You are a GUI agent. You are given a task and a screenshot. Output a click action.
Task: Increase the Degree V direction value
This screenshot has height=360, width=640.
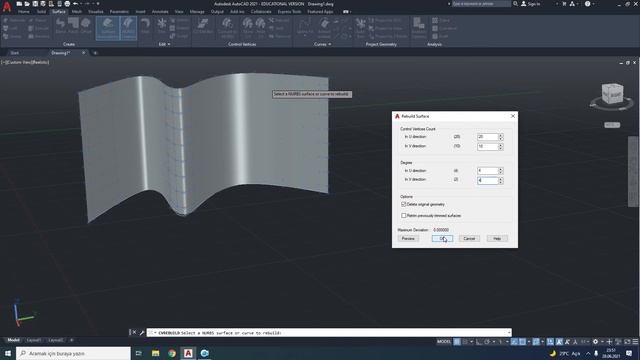point(501,179)
